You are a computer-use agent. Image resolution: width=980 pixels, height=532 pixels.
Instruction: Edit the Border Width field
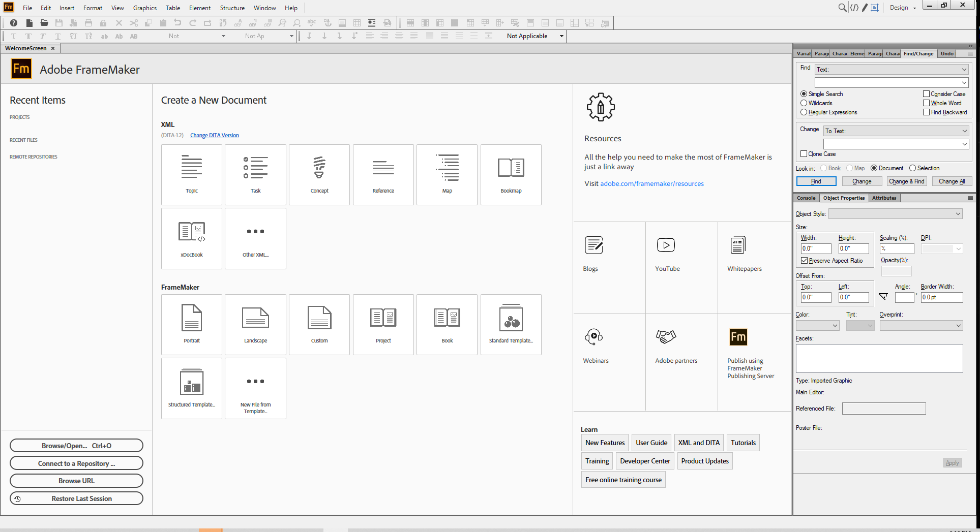[941, 297]
